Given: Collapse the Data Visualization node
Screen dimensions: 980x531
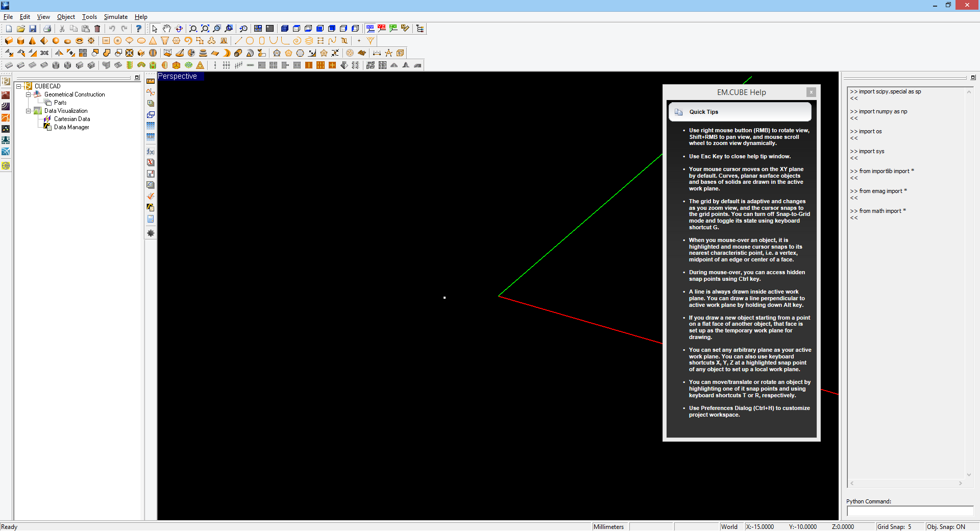Looking at the screenshot, I should click(x=29, y=111).
